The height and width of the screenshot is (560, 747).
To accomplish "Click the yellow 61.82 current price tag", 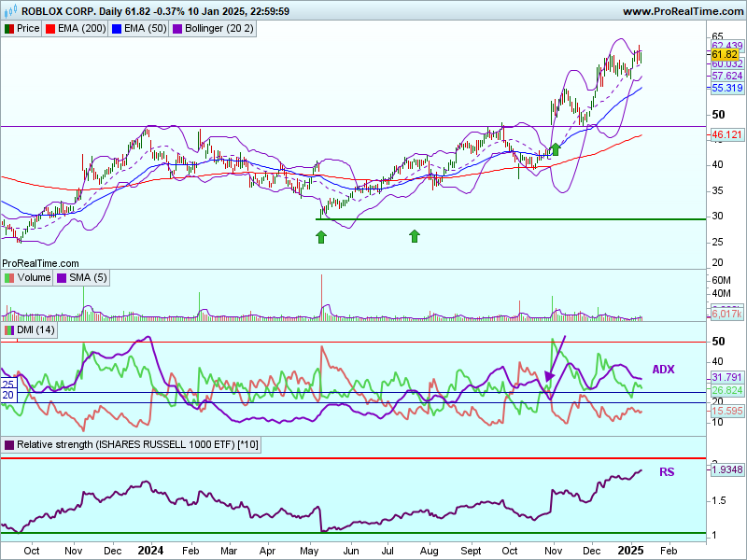I will pyautogui.click(x=725, y=55).
